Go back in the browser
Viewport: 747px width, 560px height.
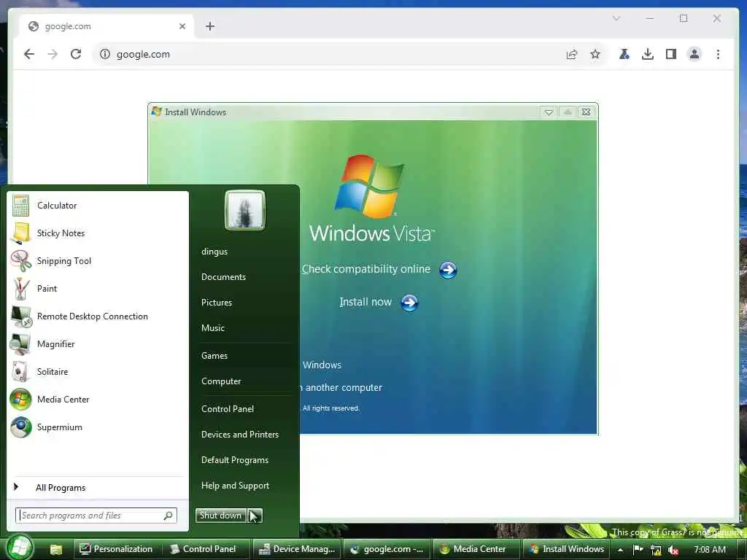coord(29,54)
